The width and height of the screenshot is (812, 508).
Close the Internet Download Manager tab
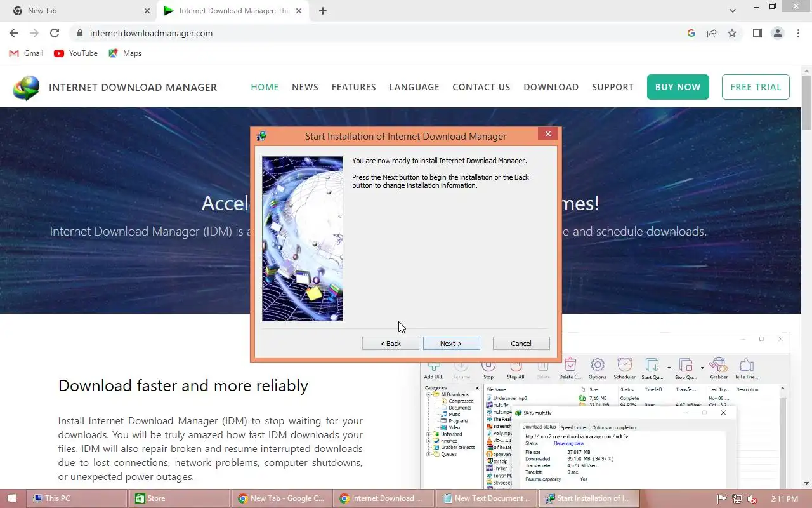[299, 11]
